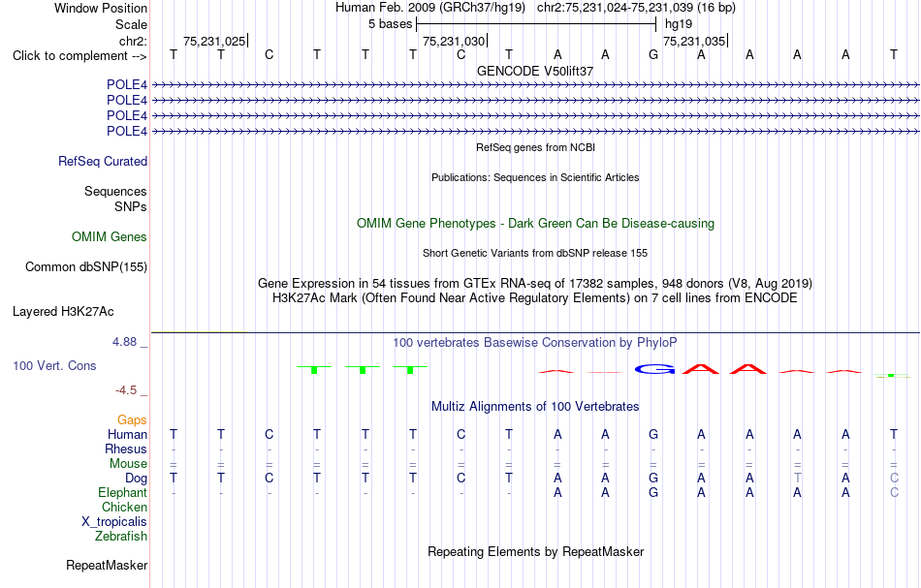
Task: Open the GTEx Gene Expression in 54 tissues title
Action: click(x=535, y=284)
